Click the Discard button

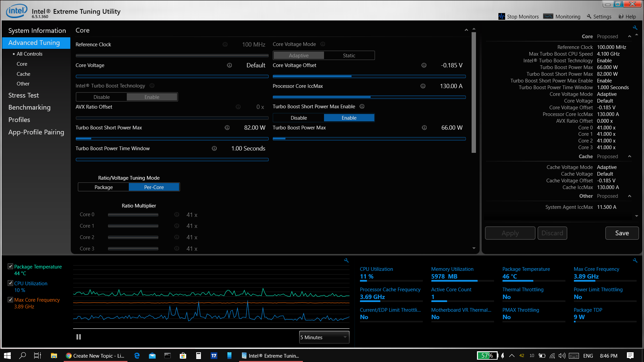(x=552, y=233)
